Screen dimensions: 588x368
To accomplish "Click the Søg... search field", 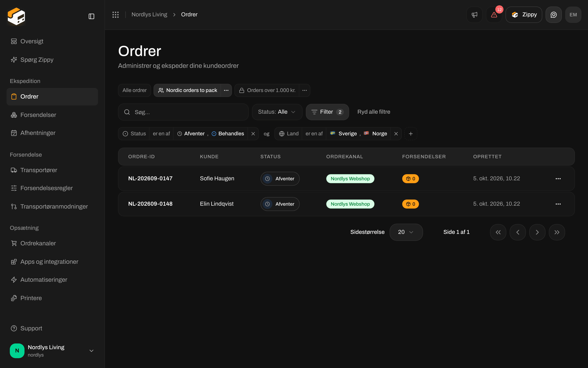I will (x=183, y=112).
